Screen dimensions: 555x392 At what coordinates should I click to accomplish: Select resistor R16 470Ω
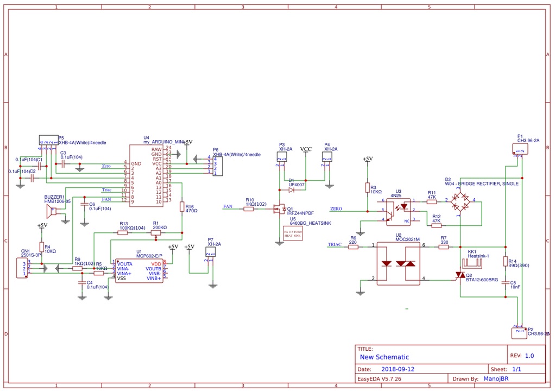[x=182, y=207]
